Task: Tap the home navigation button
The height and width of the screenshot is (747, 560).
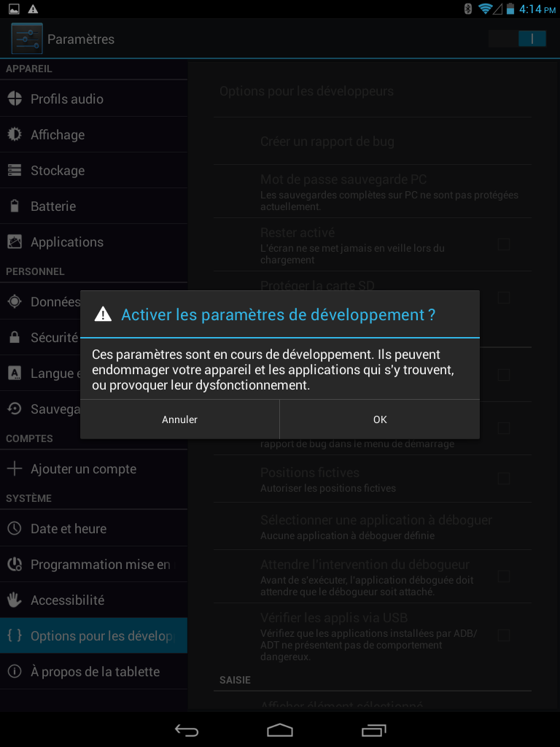Action: 280,729
